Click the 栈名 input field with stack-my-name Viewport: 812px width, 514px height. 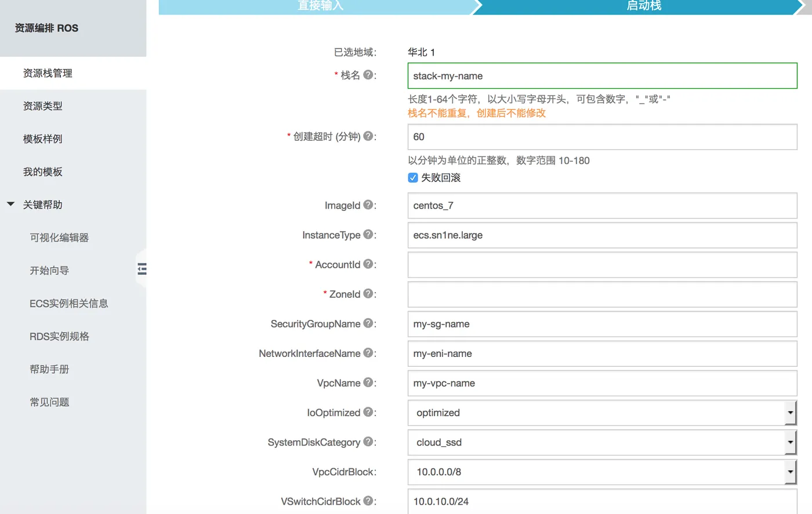[x=602, y=76]
